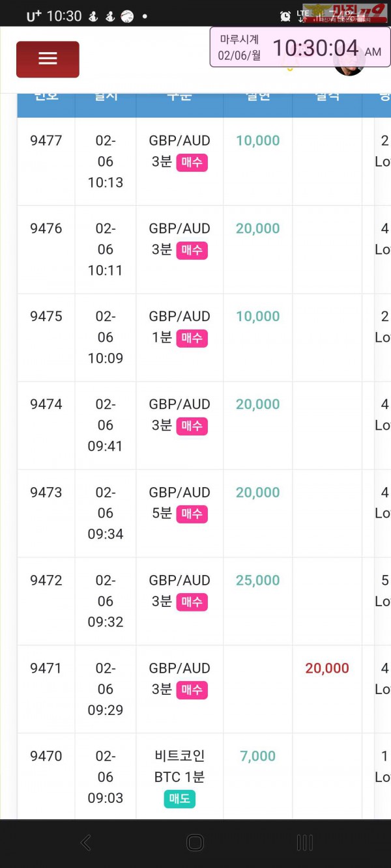
Task: Tap the 10,000 amount in row 9477
Action: click(x=258, y=141)
